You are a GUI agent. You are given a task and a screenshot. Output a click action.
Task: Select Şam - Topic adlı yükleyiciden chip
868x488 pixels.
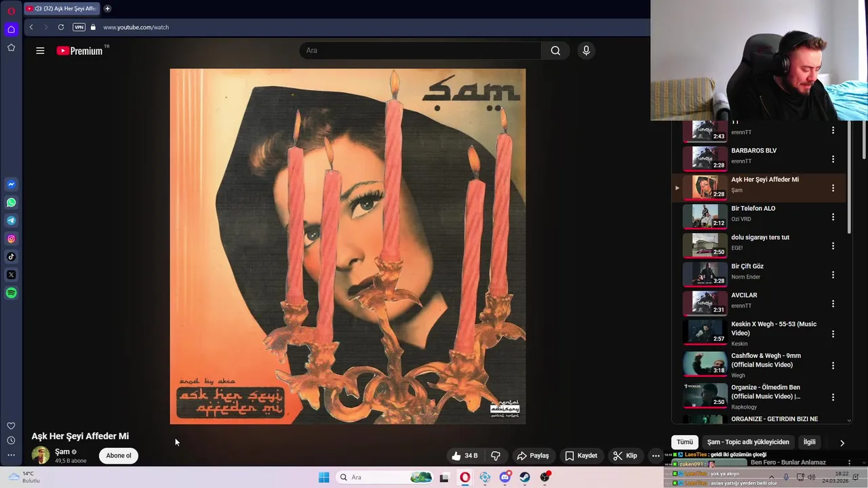(748, 442)
